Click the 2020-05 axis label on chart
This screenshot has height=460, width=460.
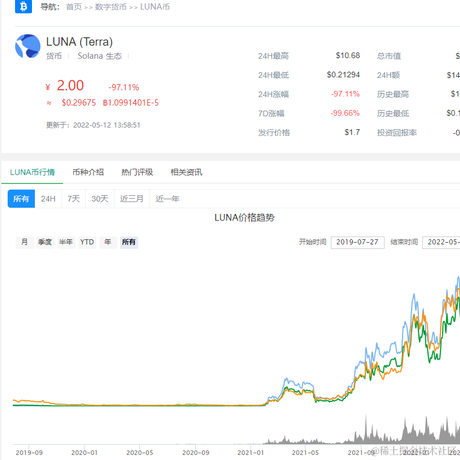click(x=140, y=453)
